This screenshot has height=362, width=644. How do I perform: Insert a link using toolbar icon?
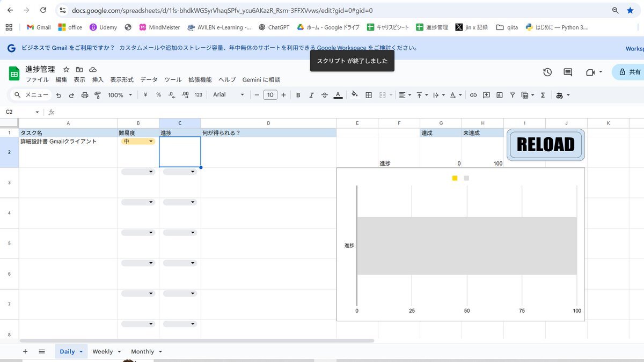click(473, 95)
